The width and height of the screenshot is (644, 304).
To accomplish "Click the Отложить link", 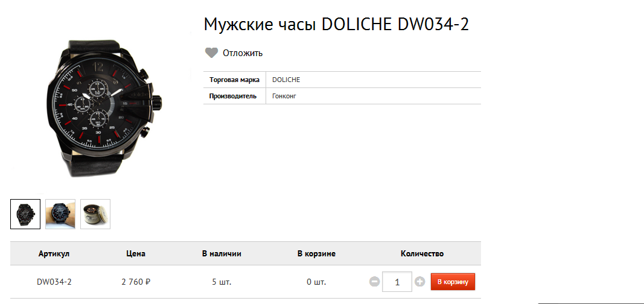I will coord(243,53).
